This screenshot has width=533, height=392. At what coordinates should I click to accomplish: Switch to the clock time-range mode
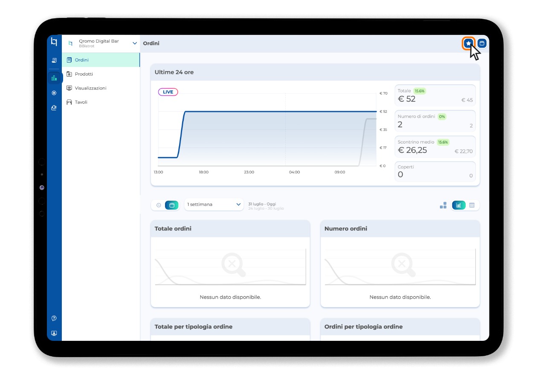point(159,205)
